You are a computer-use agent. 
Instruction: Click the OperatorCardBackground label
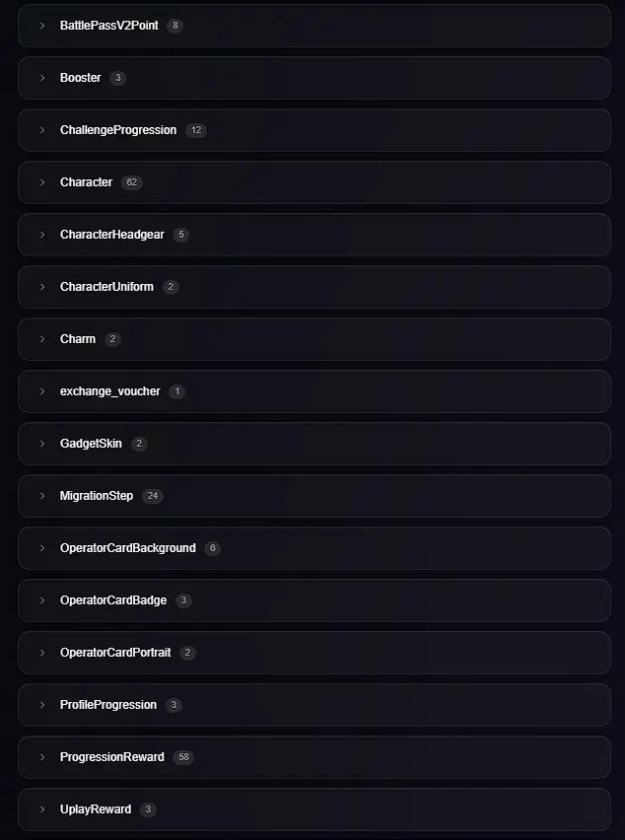click(x=127, y=548)
